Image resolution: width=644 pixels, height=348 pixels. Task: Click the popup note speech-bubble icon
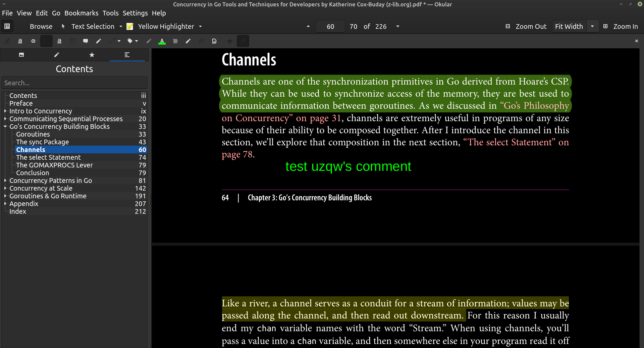pos(86,41)
